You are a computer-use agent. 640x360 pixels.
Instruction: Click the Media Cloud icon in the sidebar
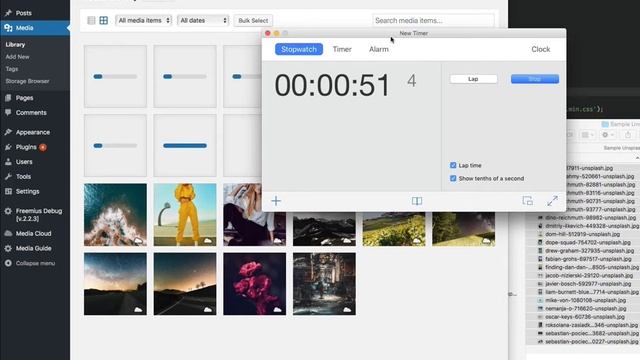click(x=8, y=233)
